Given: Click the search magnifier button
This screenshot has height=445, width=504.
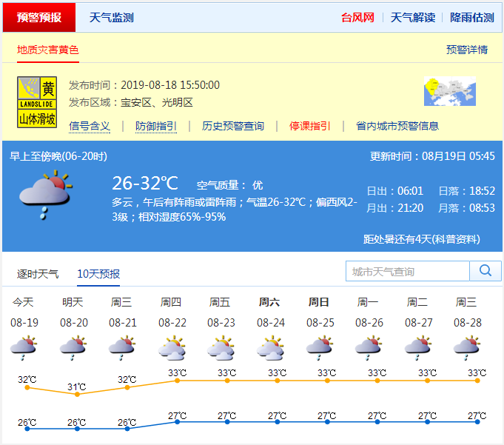Looking at the screenshot, I should [x=485, y=271].
